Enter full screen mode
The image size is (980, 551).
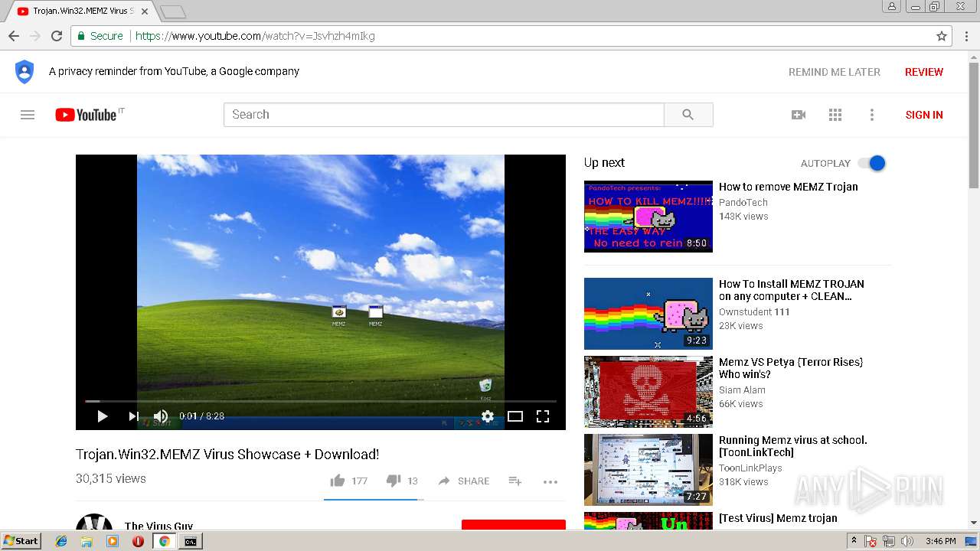pyautogui.click(x=543, y=416)
